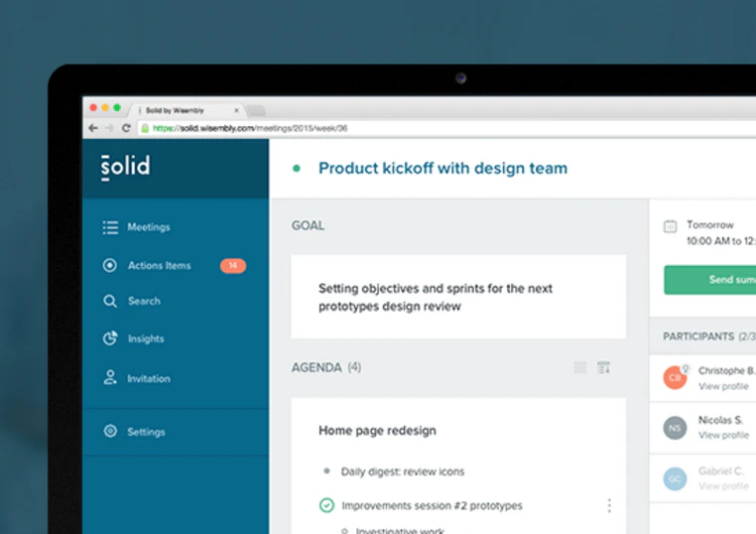
Task: Open the Meetings list icon in sidebar
Action: (x=110, y=227)
